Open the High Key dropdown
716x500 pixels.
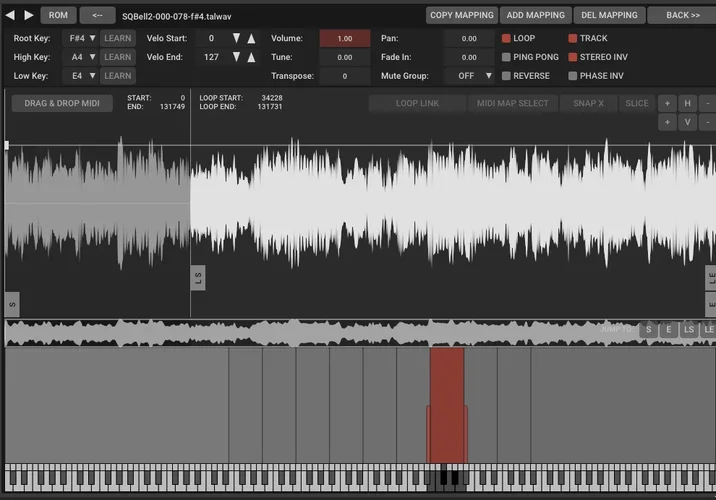(81, 57)
